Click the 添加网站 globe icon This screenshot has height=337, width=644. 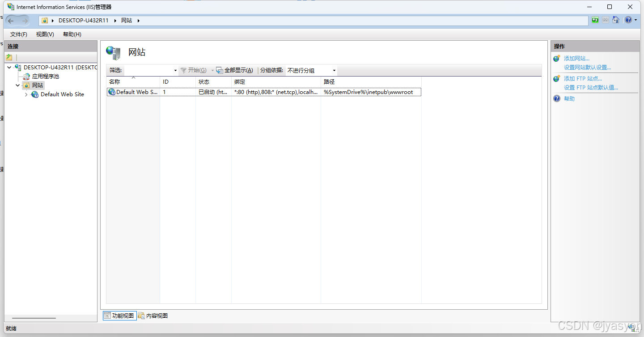[557, 59]
